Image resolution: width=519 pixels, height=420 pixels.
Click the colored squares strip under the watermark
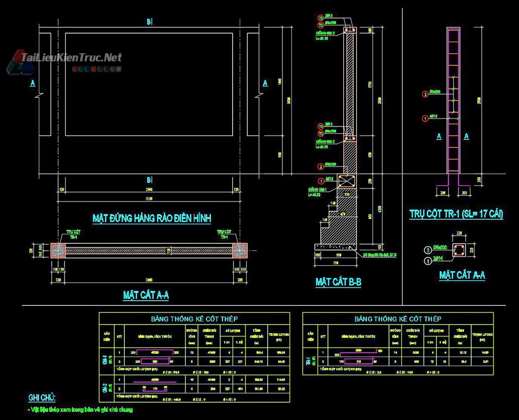point(97,69)
